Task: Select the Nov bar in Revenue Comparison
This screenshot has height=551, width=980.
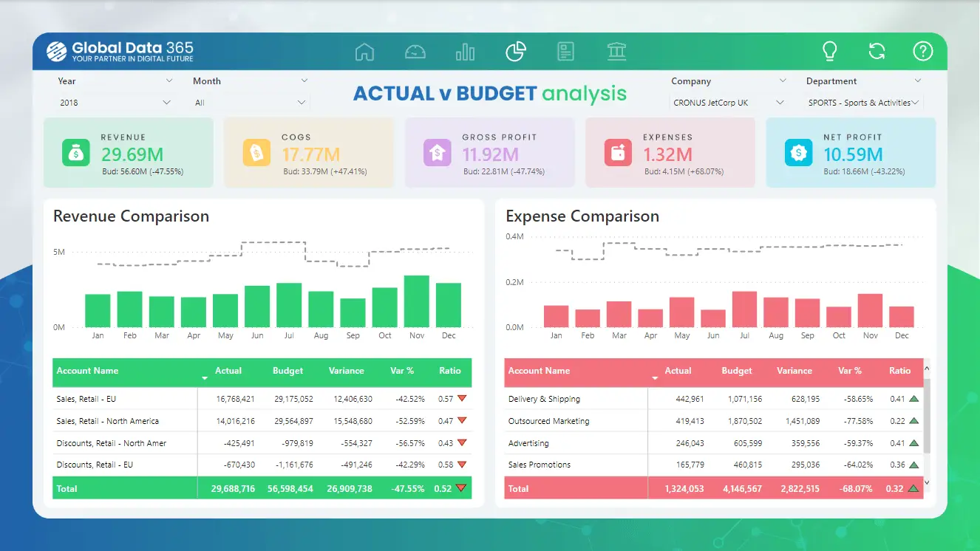Action: (417, 301)
